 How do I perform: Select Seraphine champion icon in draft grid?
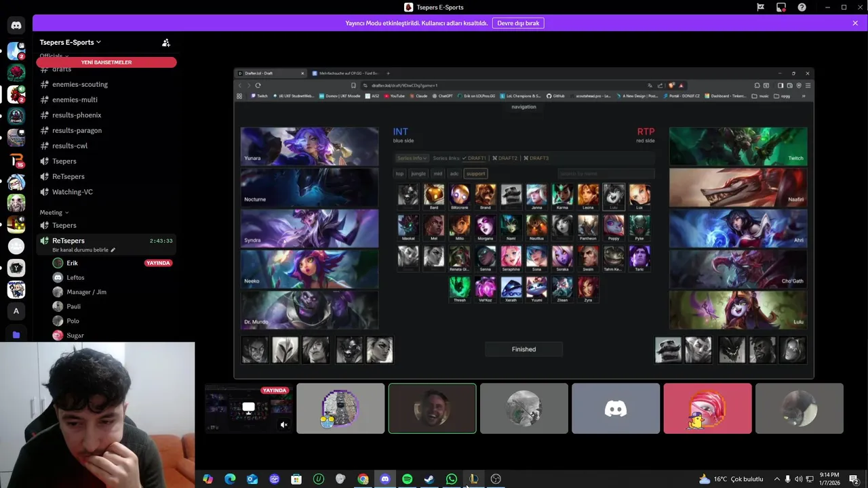pos(511,258)
